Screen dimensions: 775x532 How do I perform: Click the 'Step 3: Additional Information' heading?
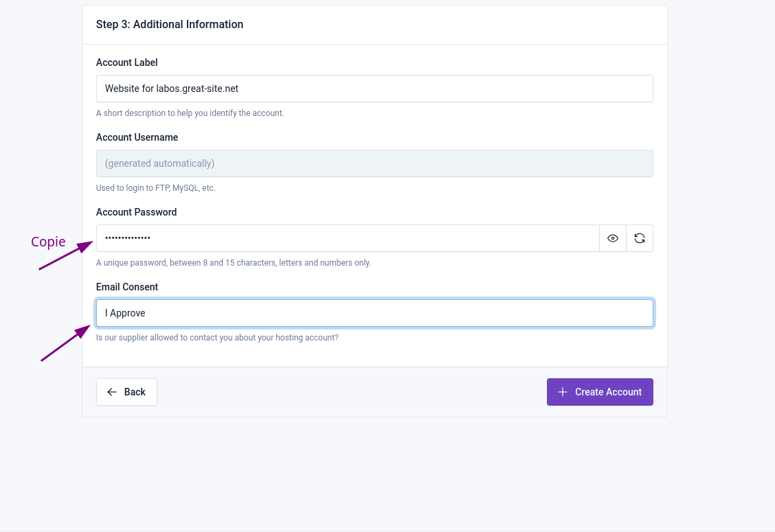[170, 25]
